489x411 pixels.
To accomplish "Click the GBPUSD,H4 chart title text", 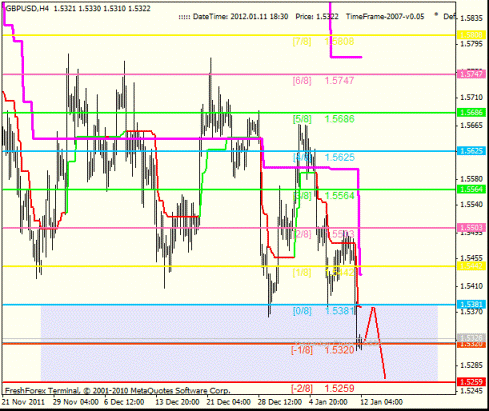I will tap(28, 8).
